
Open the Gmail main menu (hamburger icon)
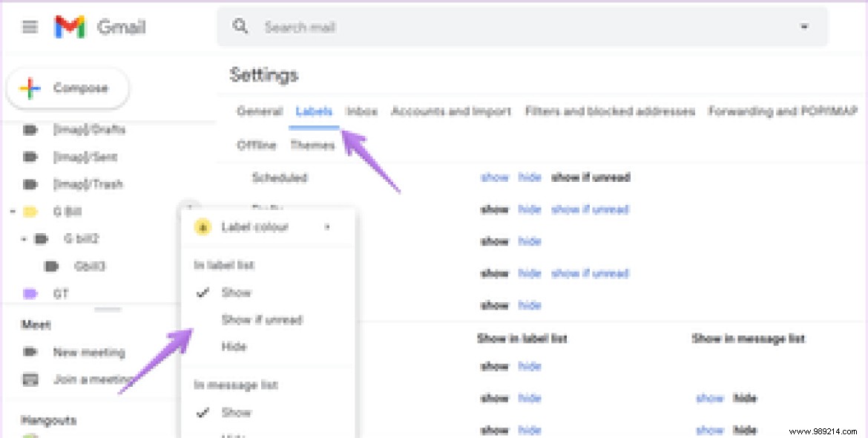28,27
